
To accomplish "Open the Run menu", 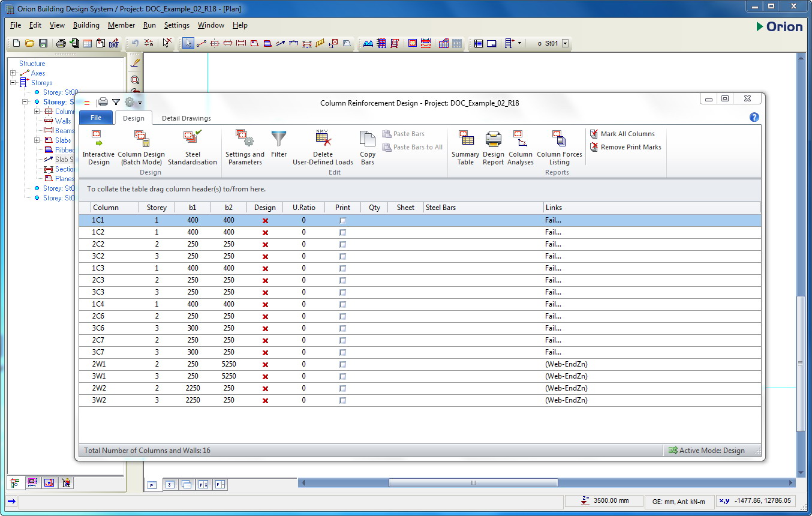I will (149, 25).
